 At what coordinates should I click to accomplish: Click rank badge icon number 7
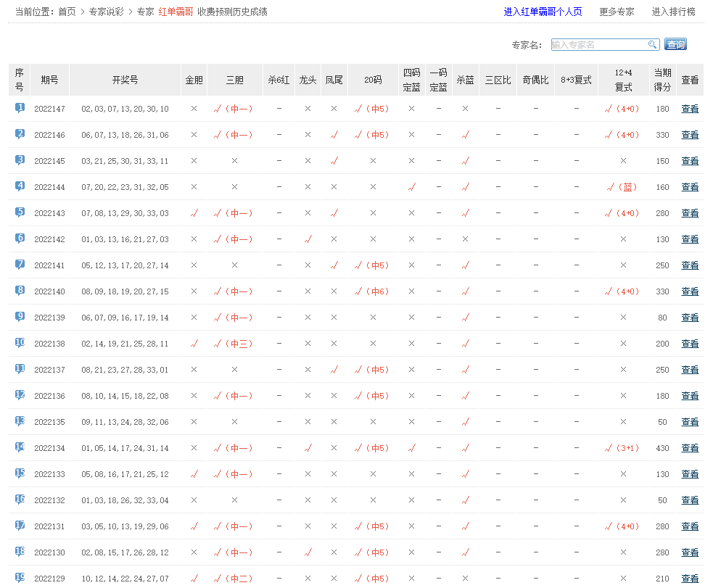click(x=20, y=265)
